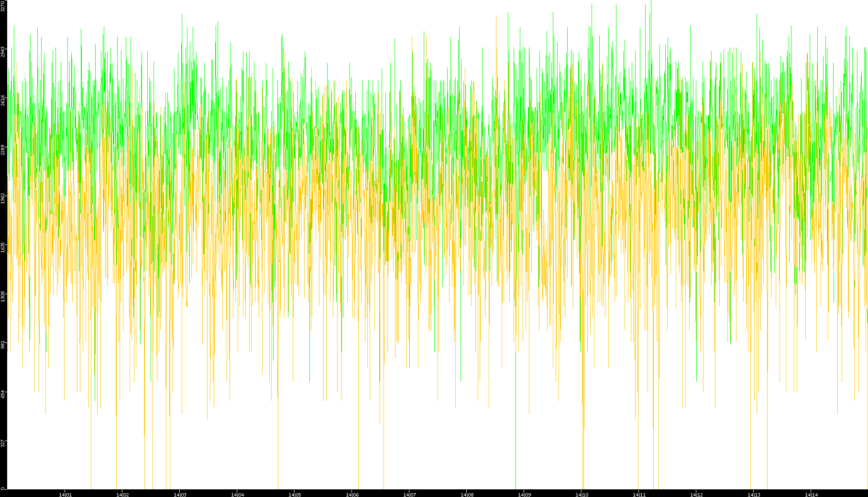Click the 654 value on the vertical axis
The width and height of the screenshot is (868, 497).
(3, 394)
